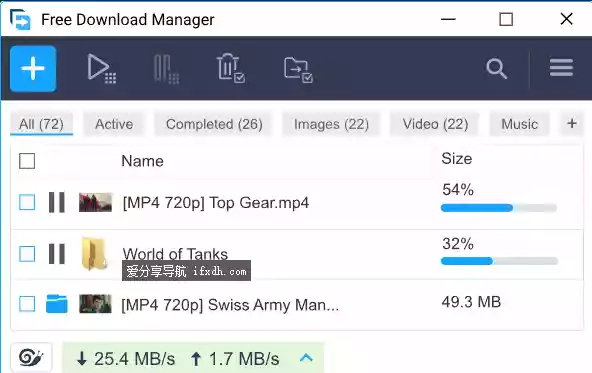This screenshot has width=592, height=373.
Task: Sort list by the Size column header
Action: click(x=457, y=159)
